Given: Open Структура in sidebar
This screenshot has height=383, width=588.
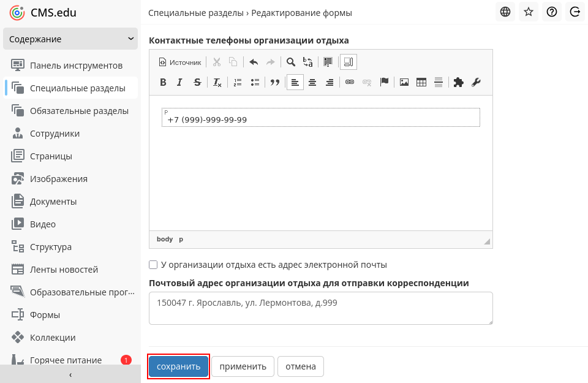Looking at the screenshot, I should pos(70,247).
